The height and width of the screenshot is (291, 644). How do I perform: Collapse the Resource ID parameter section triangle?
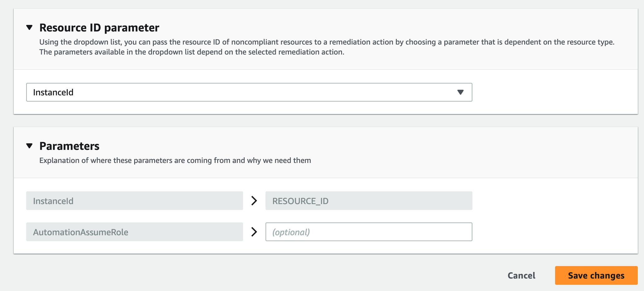29,27
